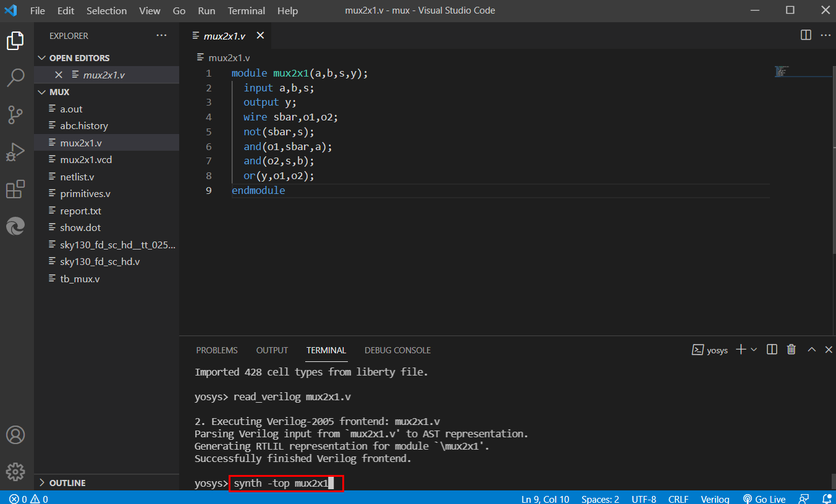Open the new terminal launch profile dropdown

(x=754, y=350)
